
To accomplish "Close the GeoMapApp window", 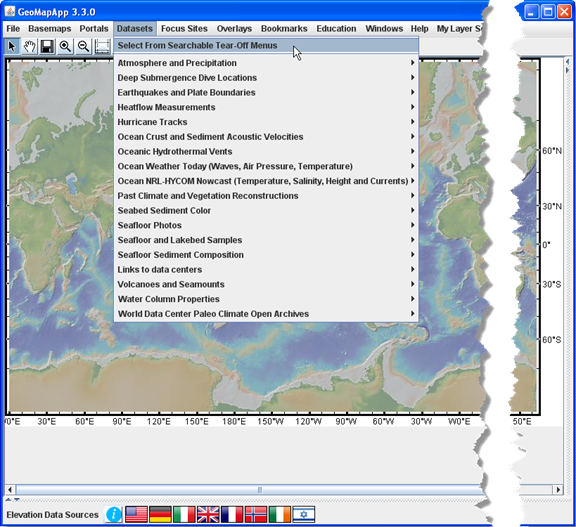I will point(564,11).
